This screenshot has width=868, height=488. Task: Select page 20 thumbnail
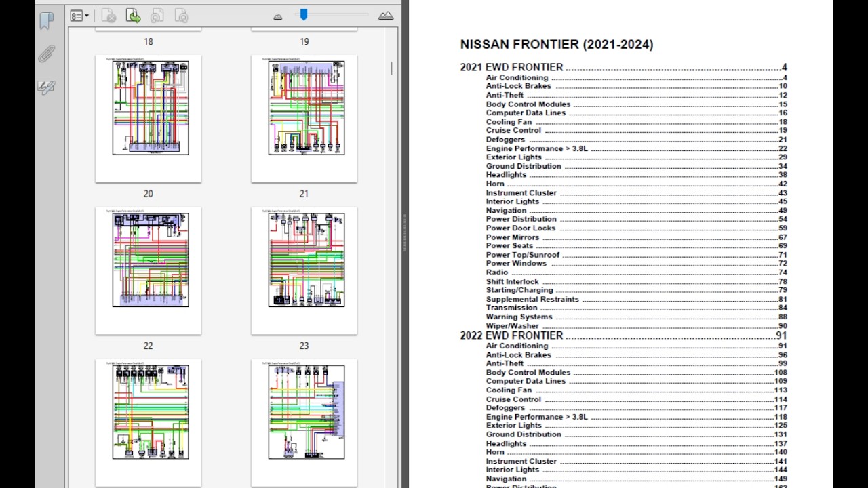pos(148,118)
